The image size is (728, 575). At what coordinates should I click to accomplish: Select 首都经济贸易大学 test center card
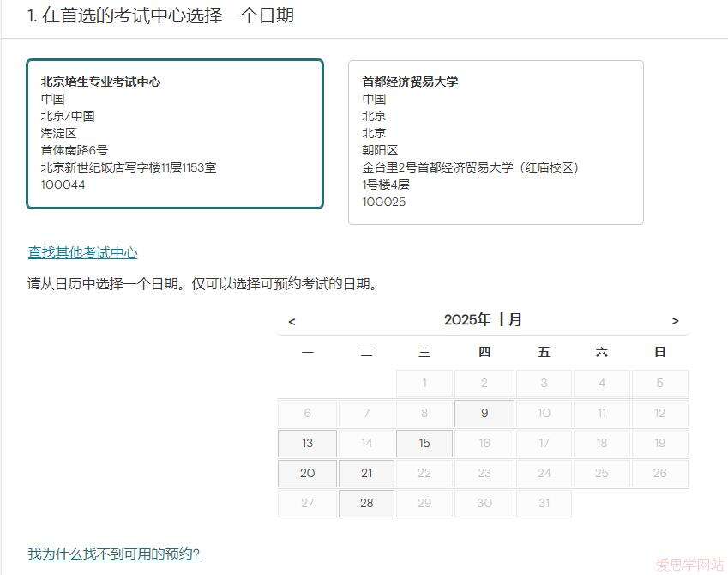click(x=496, y=142)
